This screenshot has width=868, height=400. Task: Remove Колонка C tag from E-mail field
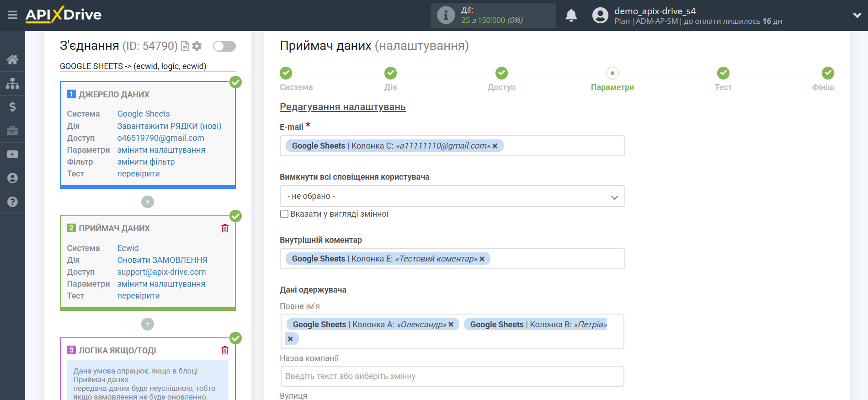point(495,146)
